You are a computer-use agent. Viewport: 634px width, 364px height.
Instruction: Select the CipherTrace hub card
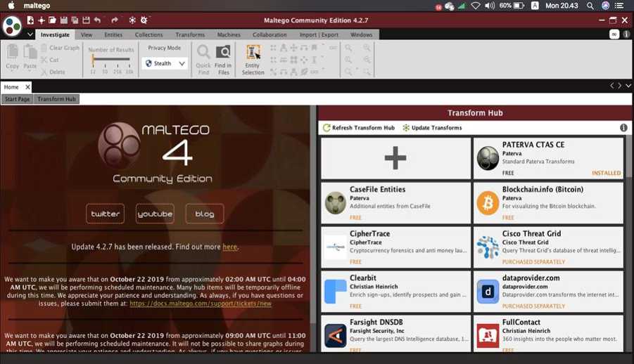pyautogui.click(x=396, y=247)
